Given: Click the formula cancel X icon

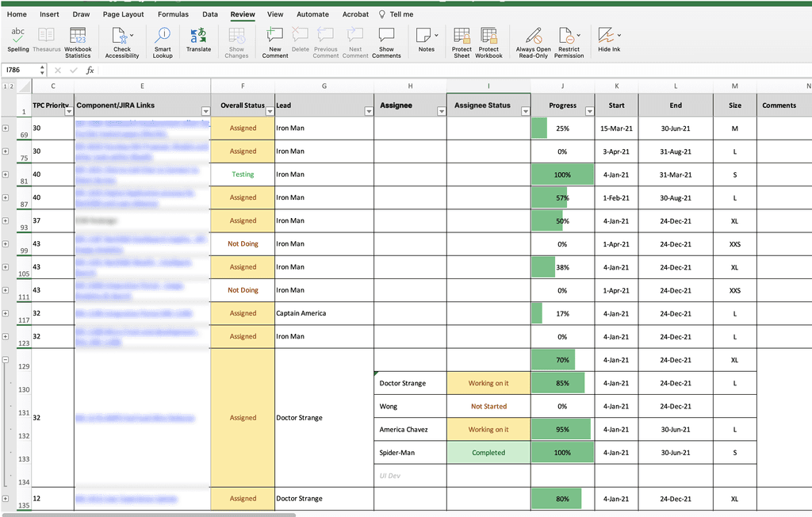Looking at the screenshot, I should pos(57,70).
